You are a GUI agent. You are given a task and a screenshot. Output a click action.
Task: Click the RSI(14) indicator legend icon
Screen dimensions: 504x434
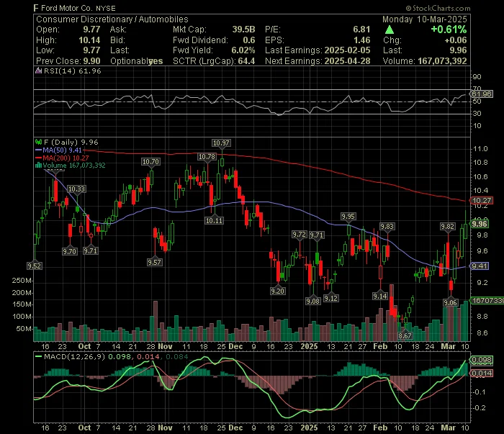[x=38, y=71]
